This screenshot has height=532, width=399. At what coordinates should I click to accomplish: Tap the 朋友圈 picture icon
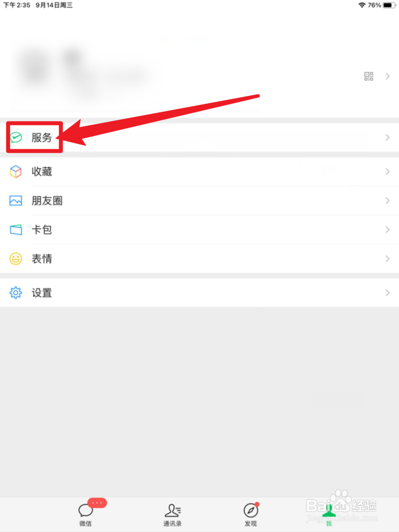pyautogui.click(x=16, y=201)
